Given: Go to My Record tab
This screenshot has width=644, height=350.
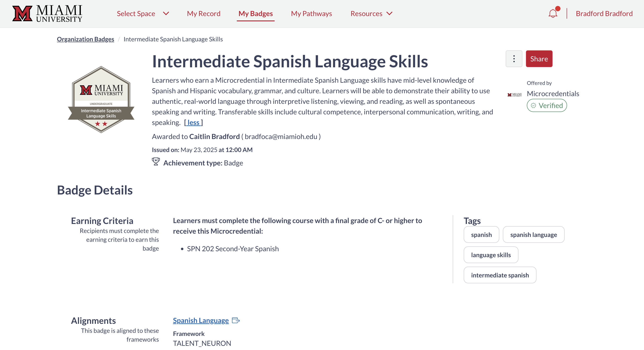Looking at the screenshot, I should [x=204, y=13].
